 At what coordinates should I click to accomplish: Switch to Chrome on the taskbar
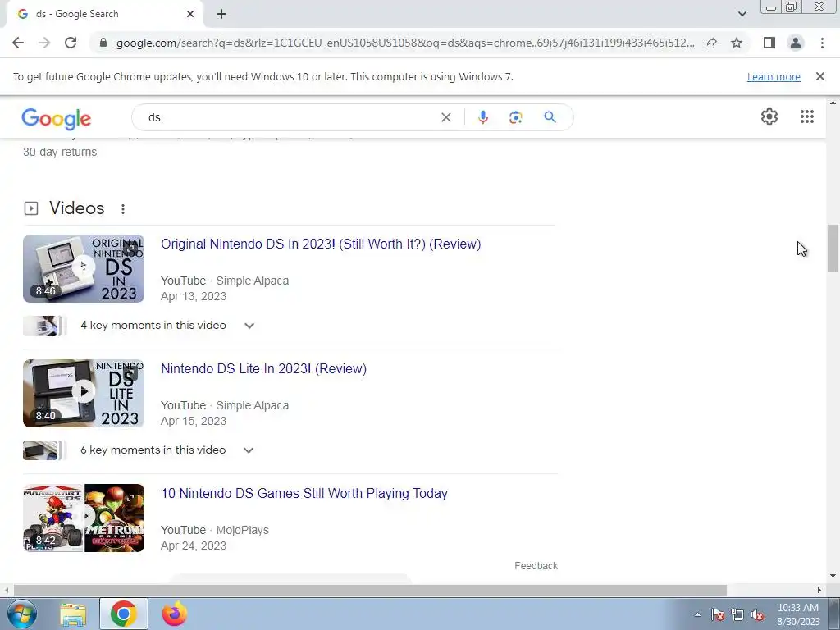pos(124,614)
